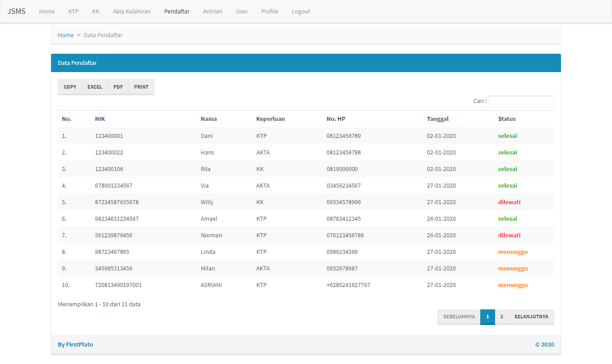This screenshot has width=612, height=364.
Task: Sort by the NIK column header
Action: coord(100,119)
